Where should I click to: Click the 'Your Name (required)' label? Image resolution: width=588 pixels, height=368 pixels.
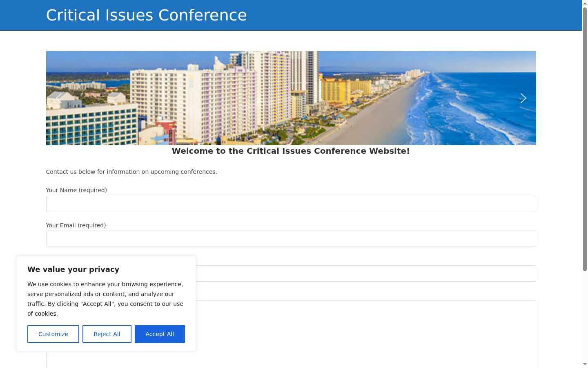76,190
